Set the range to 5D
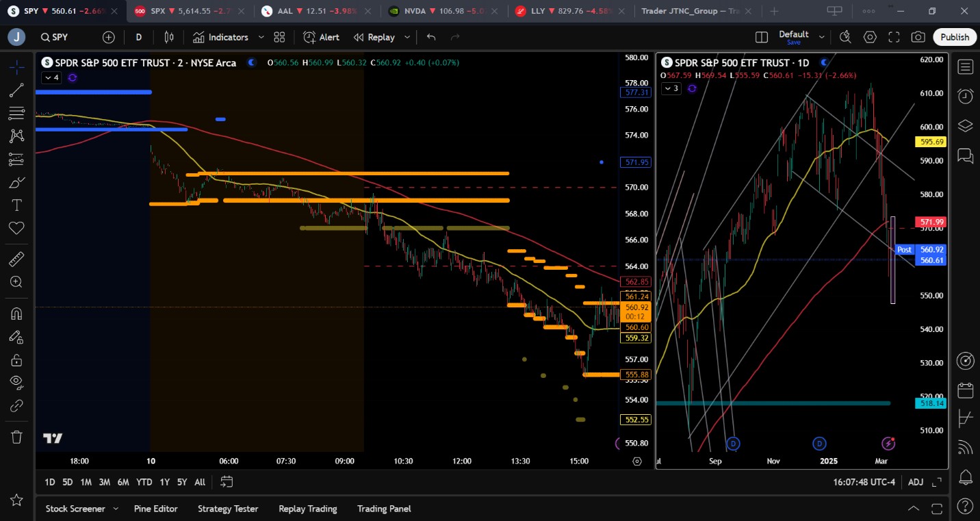Viewport: 980px width, 521px height. click(67, 482)
